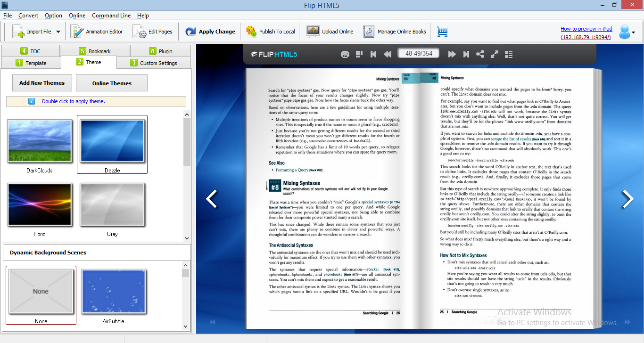
Task: Flip to previous page with left arrow
Action: tap(212, 199)
